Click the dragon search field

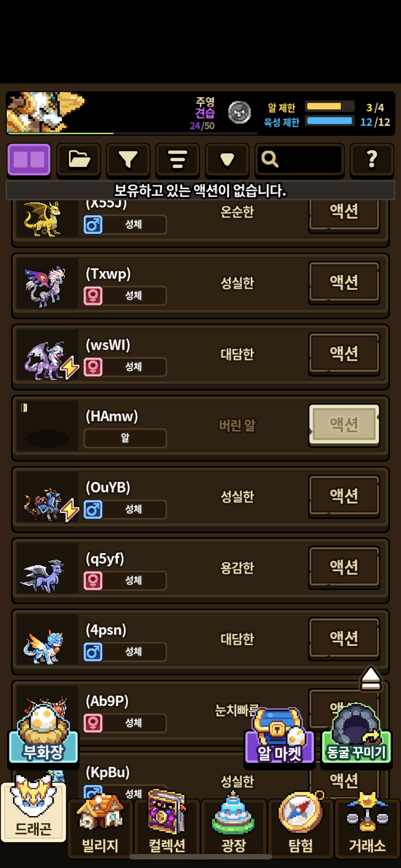pos(299,160)
